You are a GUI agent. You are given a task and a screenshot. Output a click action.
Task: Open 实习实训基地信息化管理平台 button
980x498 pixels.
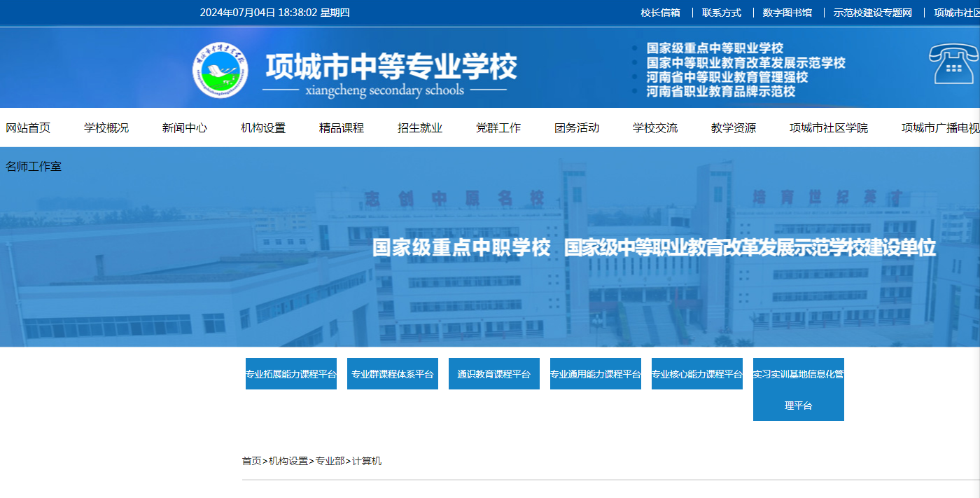pyautogui.click(x=799, y=389)
